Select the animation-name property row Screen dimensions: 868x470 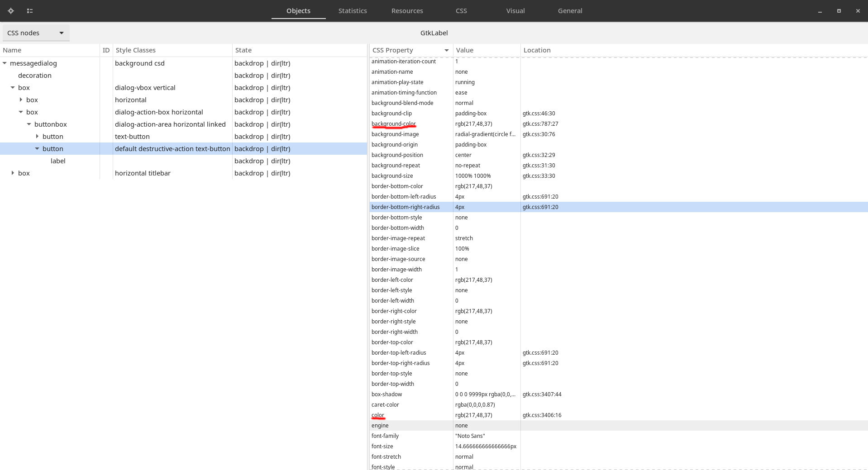(619, 72)
